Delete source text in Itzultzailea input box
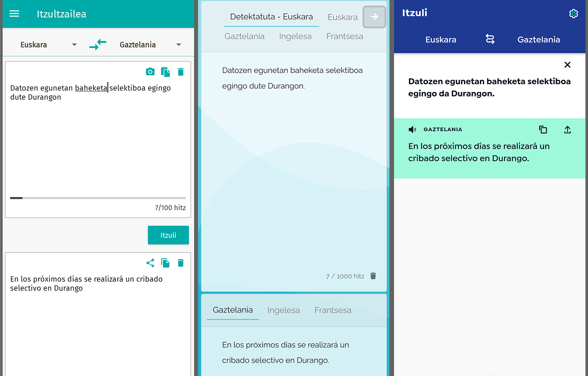Screen dimensions: 588x376 tap(180, 72)
